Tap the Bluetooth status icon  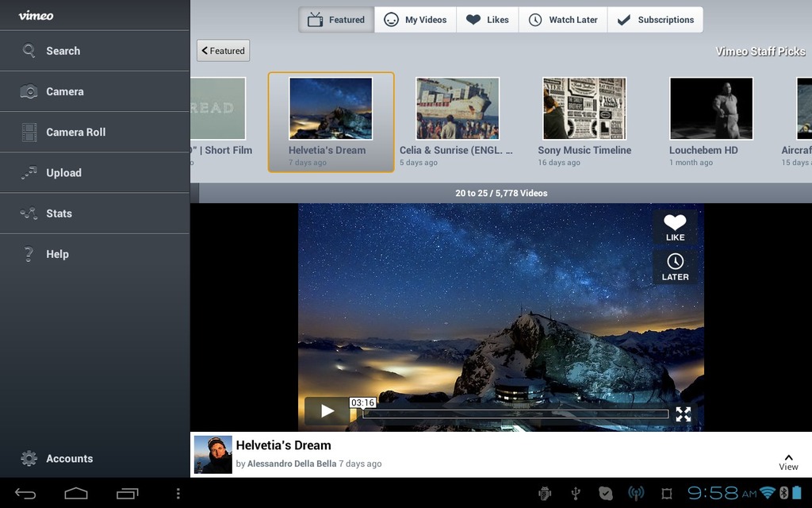point(784,492)
